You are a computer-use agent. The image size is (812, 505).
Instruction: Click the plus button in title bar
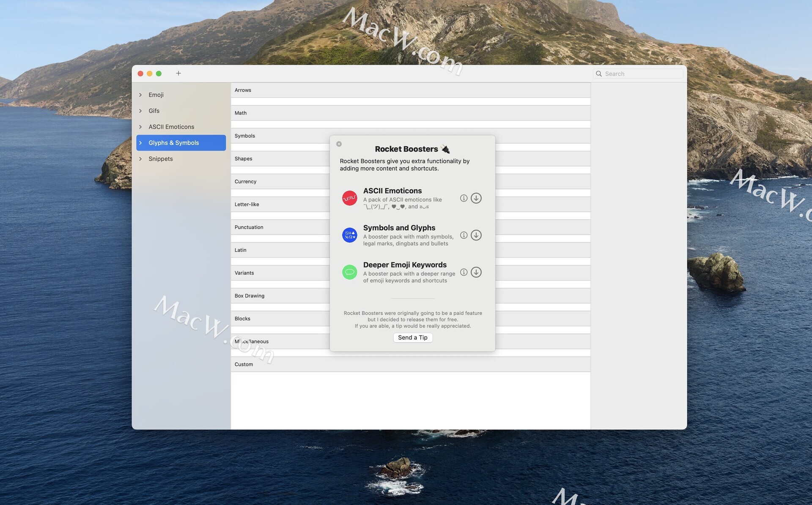pos(178,74)
